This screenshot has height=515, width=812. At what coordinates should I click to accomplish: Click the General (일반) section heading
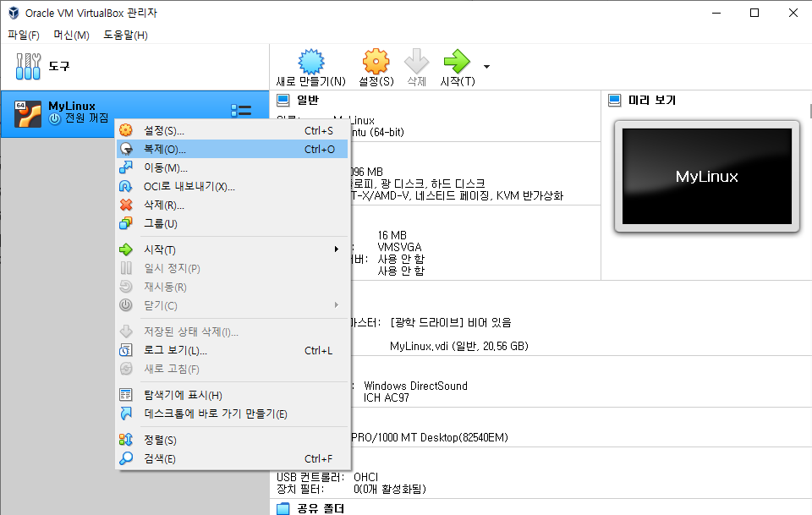308,100
